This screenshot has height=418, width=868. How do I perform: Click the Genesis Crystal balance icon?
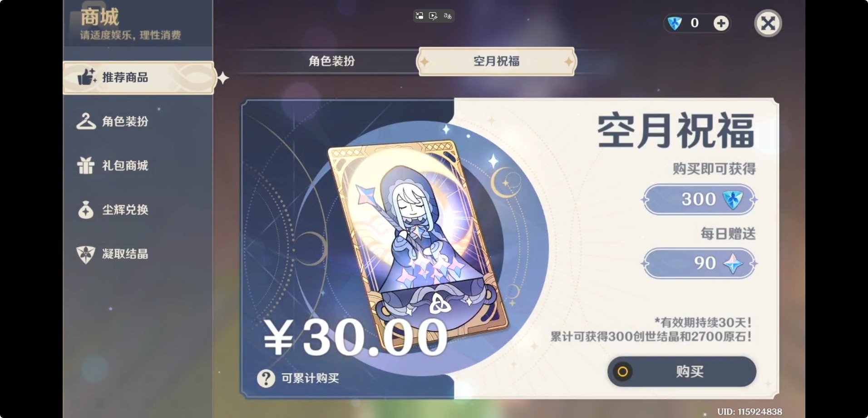point(675,23)
